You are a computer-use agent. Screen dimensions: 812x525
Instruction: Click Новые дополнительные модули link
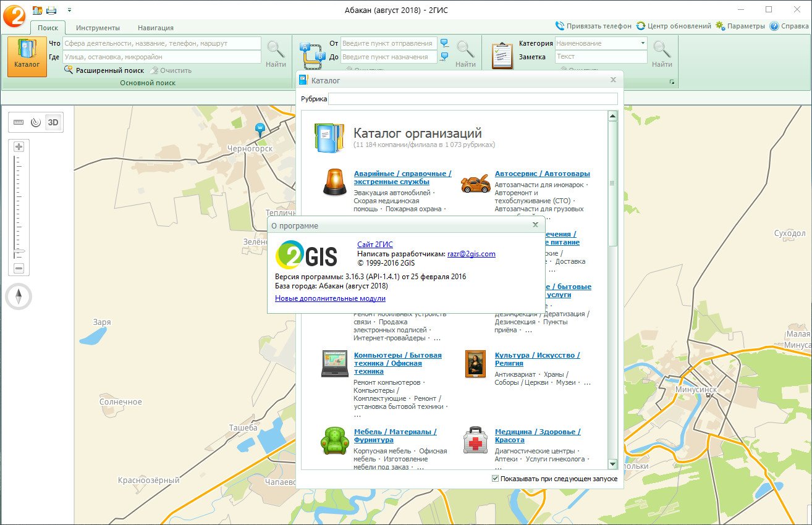(x=330, y=298)
